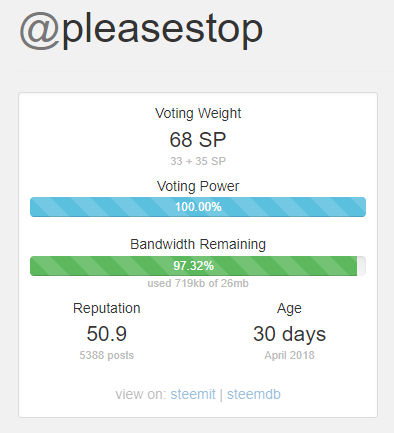Image resolution: width=394 pixels, height=433 pixels.
Task: Click the Age label
Action: click(289, 309)
